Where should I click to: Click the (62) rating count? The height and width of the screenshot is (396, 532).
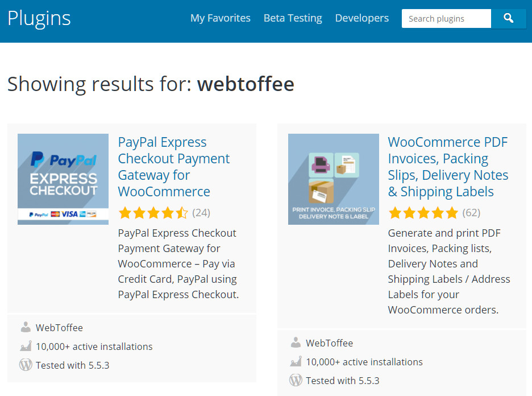pos(471,213)
